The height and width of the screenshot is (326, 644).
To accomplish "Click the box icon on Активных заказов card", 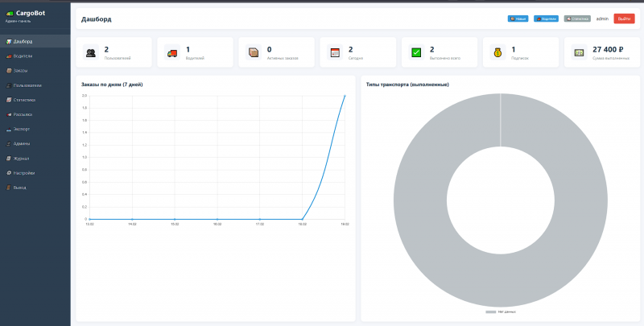I will coord(254,52).
